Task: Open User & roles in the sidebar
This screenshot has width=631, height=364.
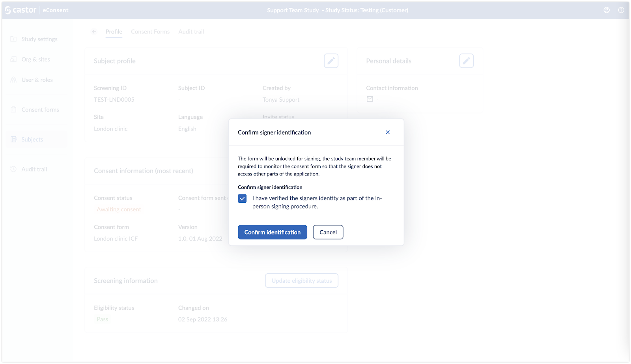Action: click(37, 80)
